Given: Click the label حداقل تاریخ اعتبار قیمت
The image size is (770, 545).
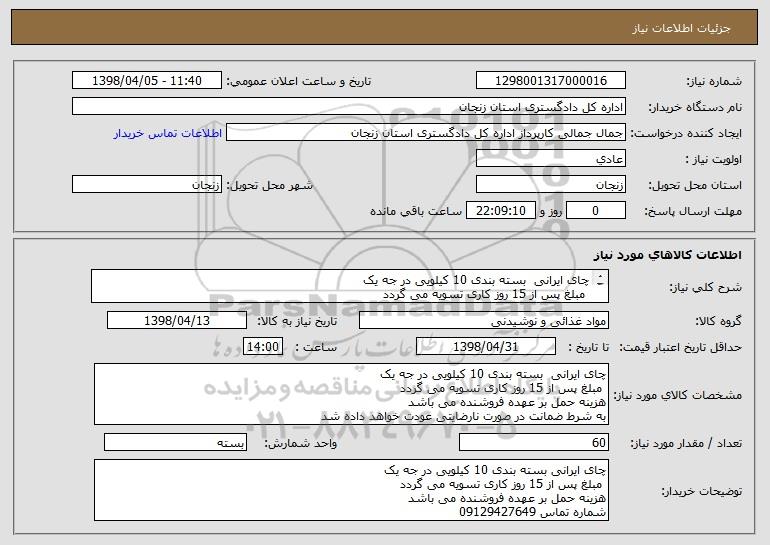Looking at the screenshot, I should tap(681, 347).
